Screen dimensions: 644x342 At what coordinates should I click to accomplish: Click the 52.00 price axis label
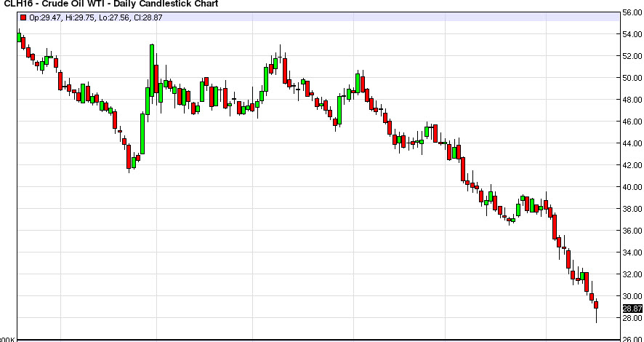[632, 56]
